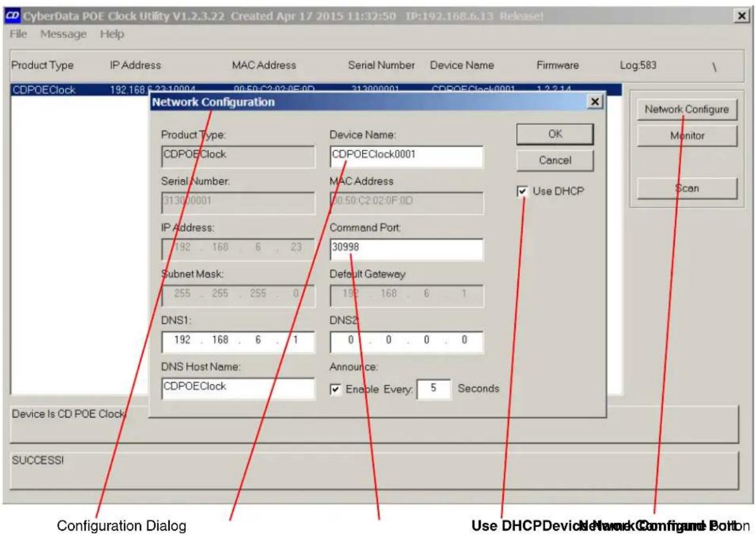This screenshot has width=756, height=536.
Task: Open the File menu
Action: coord(18,34)
